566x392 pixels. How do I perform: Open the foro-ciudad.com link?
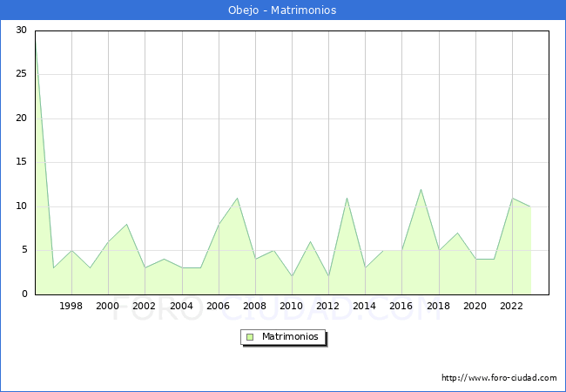click(x=499, y=378)
